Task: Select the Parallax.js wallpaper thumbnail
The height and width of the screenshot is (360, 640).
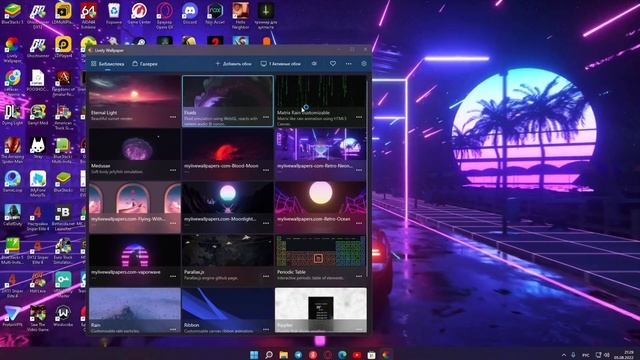Action: click(228, 260)
